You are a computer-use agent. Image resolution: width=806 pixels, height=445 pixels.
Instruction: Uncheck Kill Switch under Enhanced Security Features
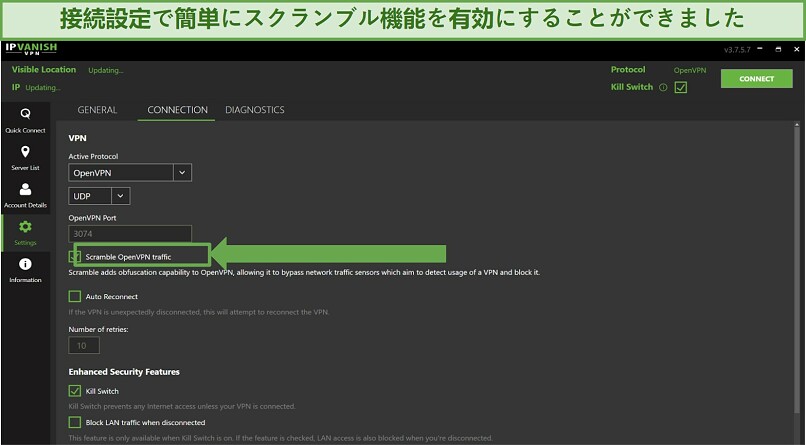75,391
